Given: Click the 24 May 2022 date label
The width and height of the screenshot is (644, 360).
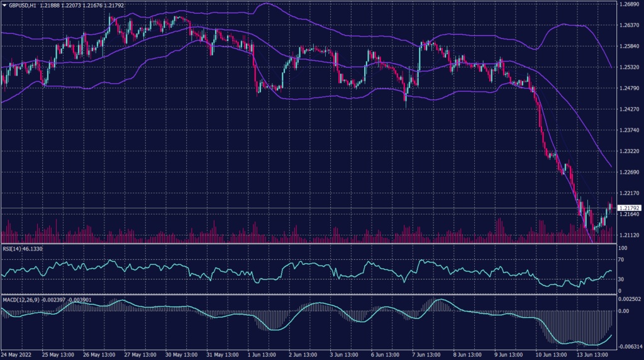Looking at the screenshot, I should tap(18, 355).
